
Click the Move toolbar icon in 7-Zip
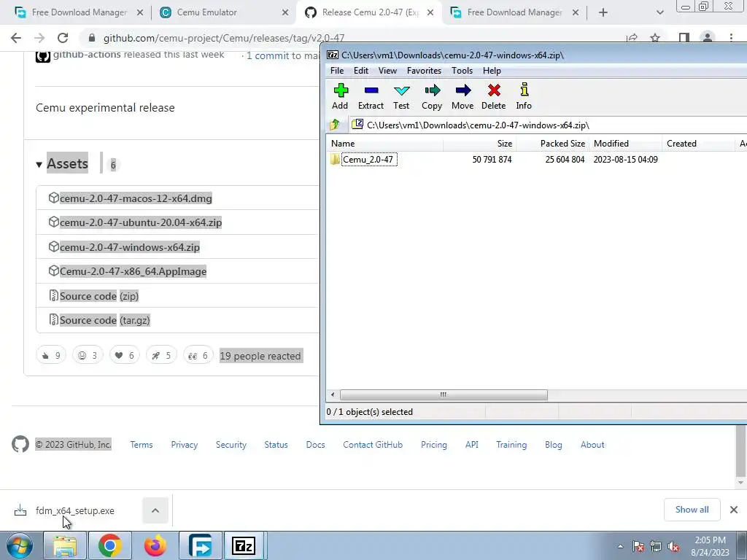pos(462,96)
